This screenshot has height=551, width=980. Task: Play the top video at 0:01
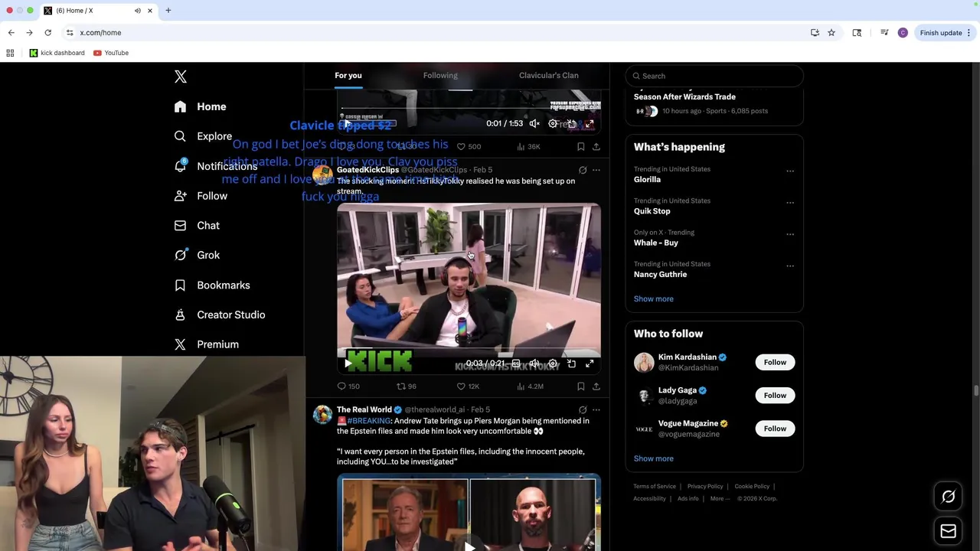(x=348, y=123)
